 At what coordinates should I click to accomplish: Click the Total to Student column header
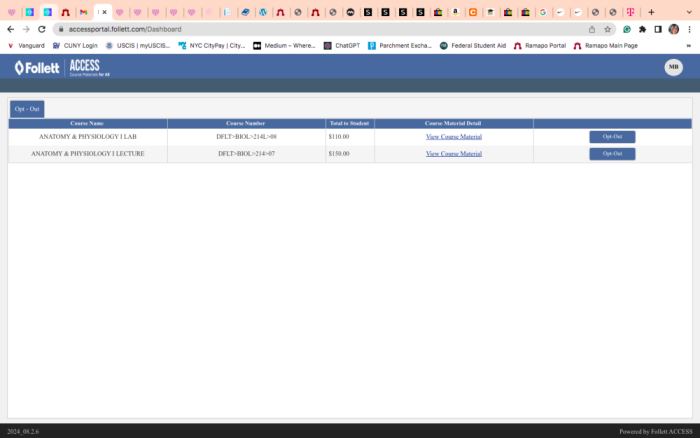point(350,123)
